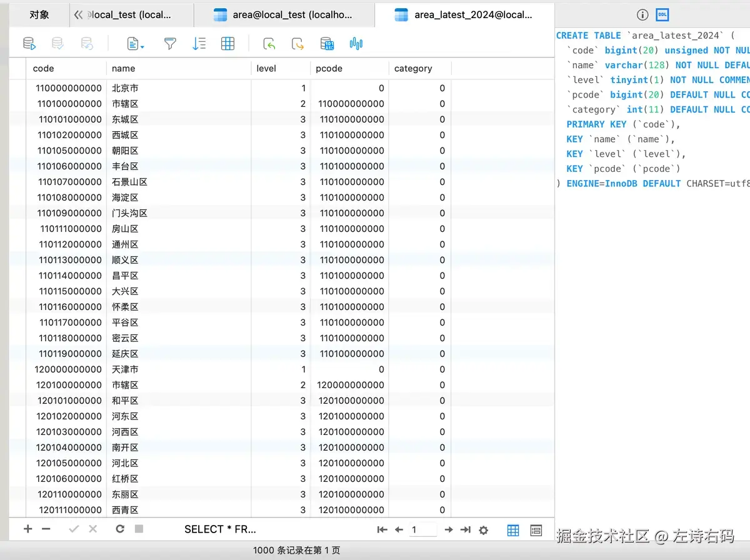This screenshot has height=560, width=750.
Task: Show the table info panel
Action: (642, 14)
